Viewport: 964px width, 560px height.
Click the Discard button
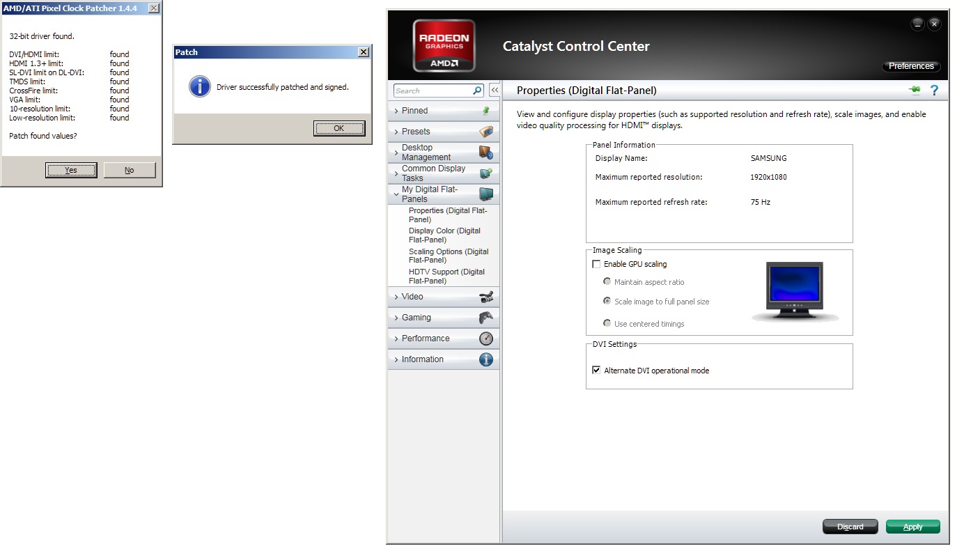tap(850, 527)
